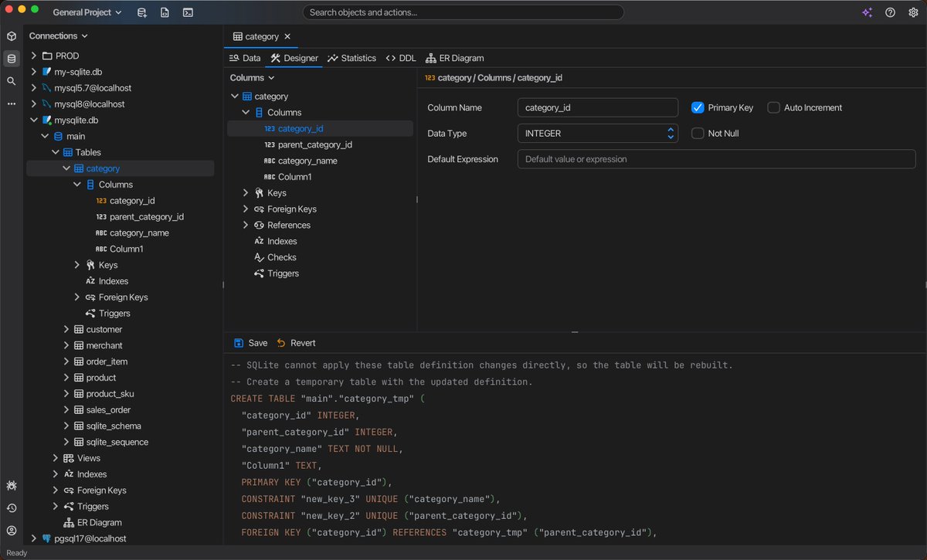Open the Connections header dropdown

pyautogui.click(x=59, y=36)
